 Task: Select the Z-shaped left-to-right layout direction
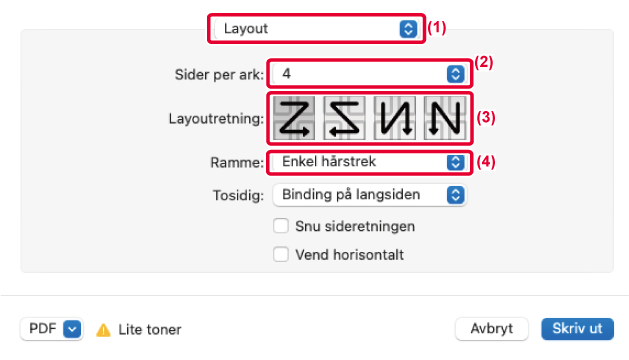294,118
